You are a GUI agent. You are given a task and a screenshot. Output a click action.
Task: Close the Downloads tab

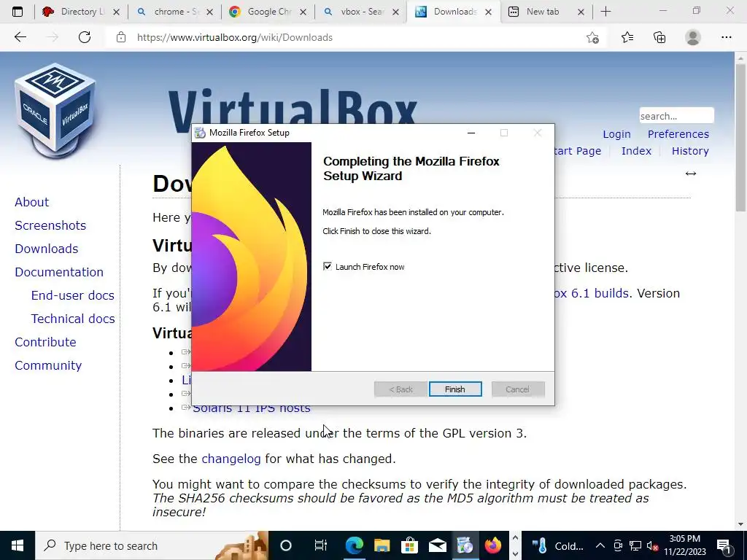pyautogui.click(x=488, y=12)
